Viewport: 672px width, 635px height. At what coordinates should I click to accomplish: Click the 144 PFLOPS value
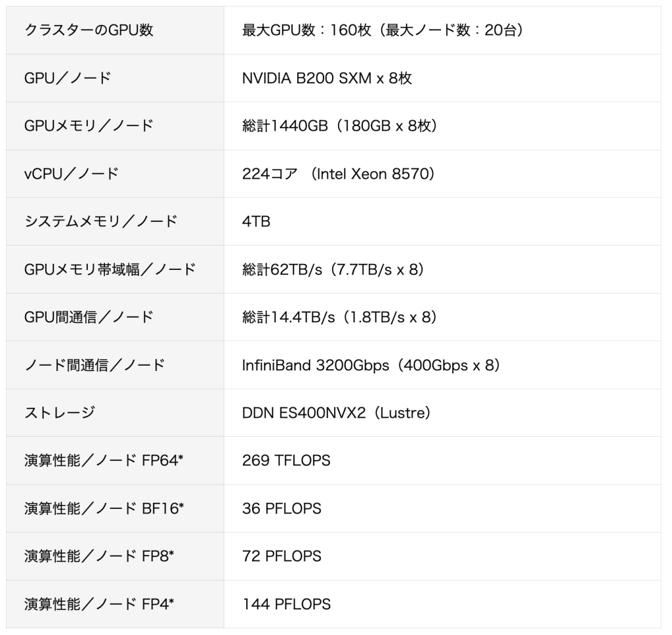(286, 604)
